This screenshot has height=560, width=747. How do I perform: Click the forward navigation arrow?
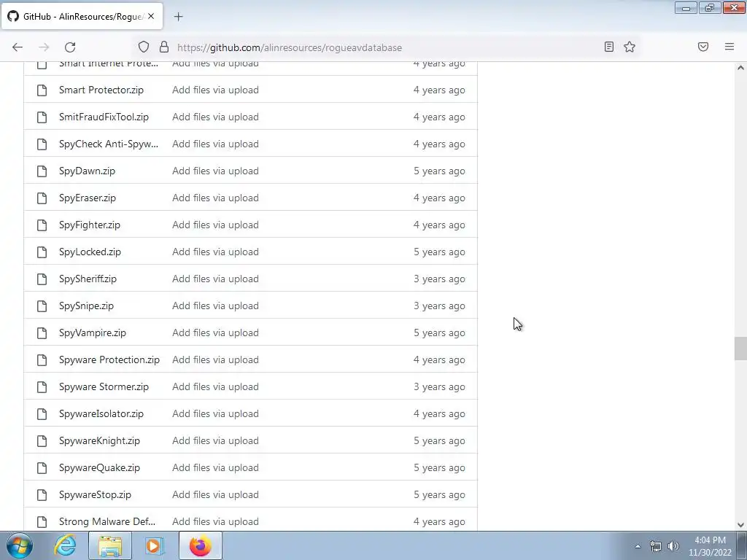44,47
